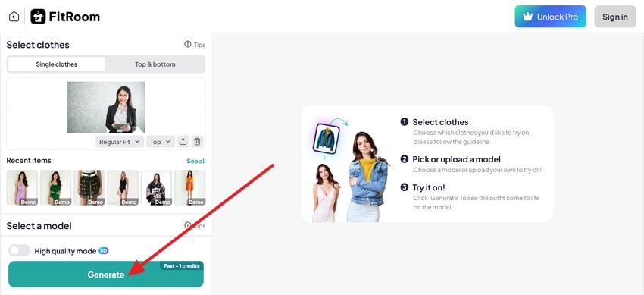The width and height of the screenshot is (644, 295).
Task: Select the purple dress demo item
Action: coord(22,188)
